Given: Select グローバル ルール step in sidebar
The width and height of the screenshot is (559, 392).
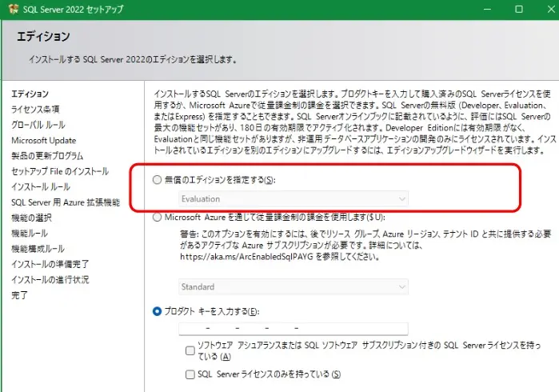Looking at the screenshot, I should pyautogui.click(x=38, y=125).
